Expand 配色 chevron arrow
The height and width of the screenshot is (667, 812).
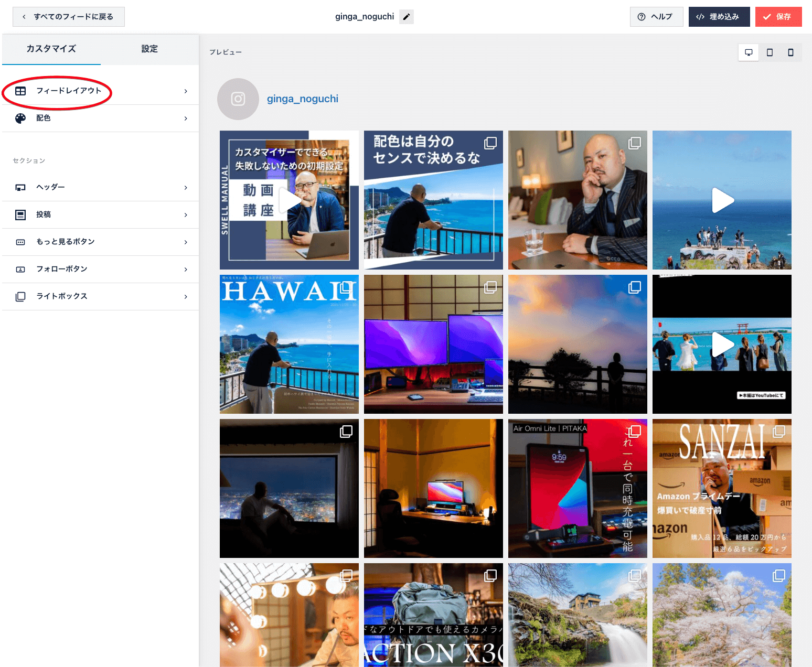point(186,119)
